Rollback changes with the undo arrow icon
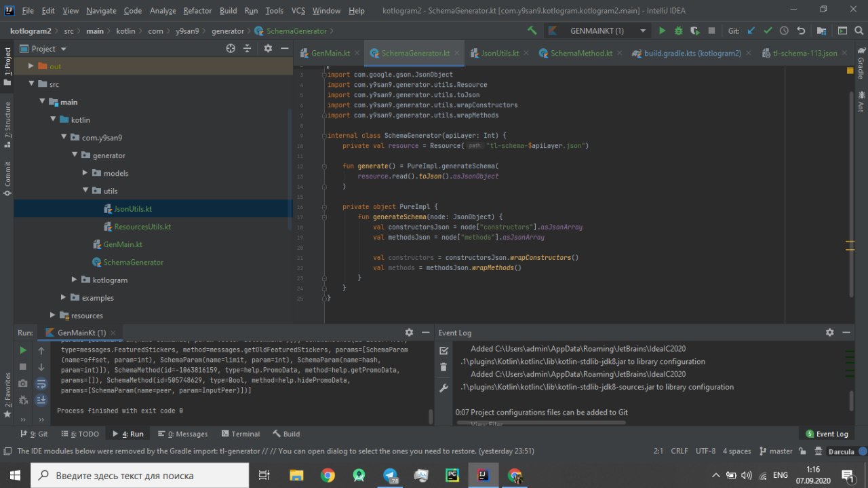 (x=801, y=31)
